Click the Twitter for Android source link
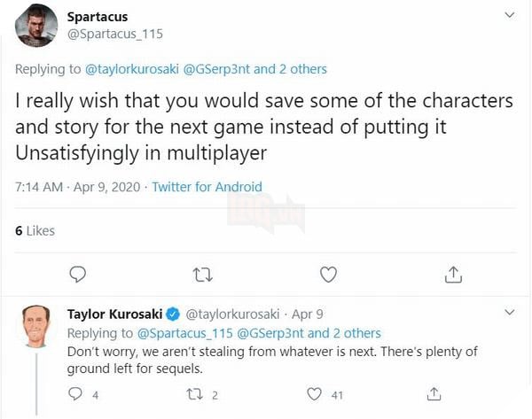Image resolution: width=532 pixels, height=419 pixels. click(x=207, y=187)
